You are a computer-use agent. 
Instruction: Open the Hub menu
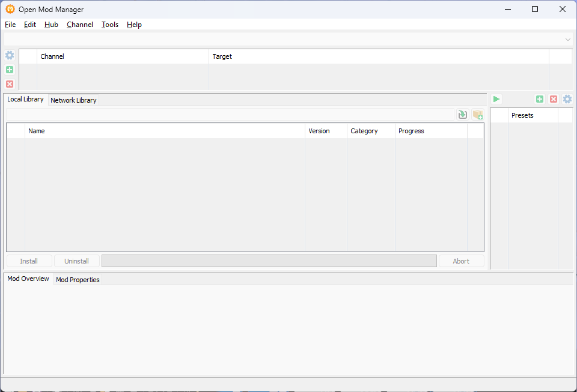51,25
